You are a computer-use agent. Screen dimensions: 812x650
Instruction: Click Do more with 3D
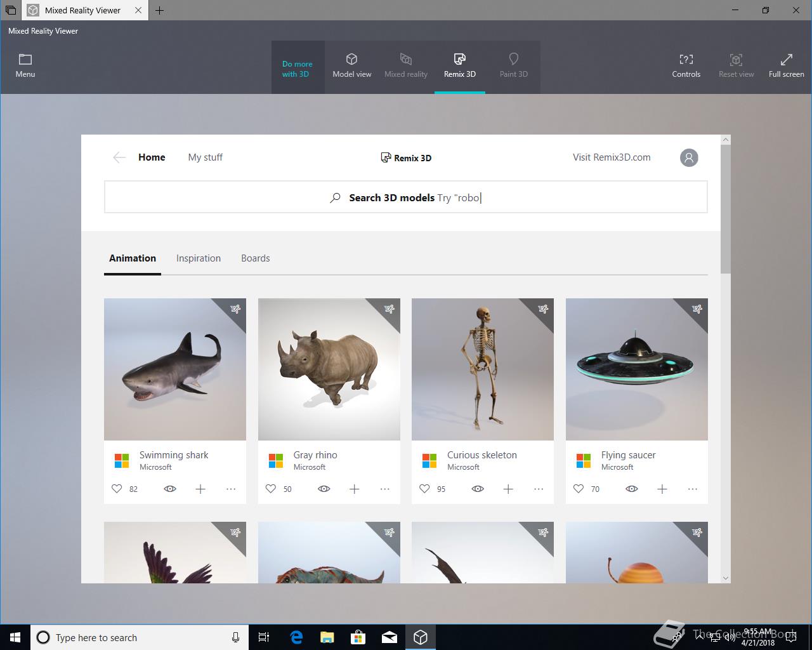(298, 69)
